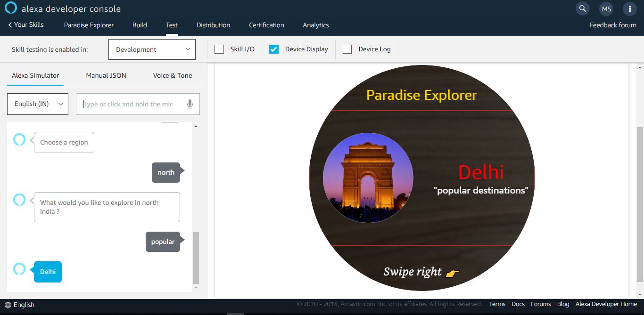Screen dimensions: 644x315
Task: Click Alexa ring icon beside 'What would you like'
Action: click(x=19, y=200)
